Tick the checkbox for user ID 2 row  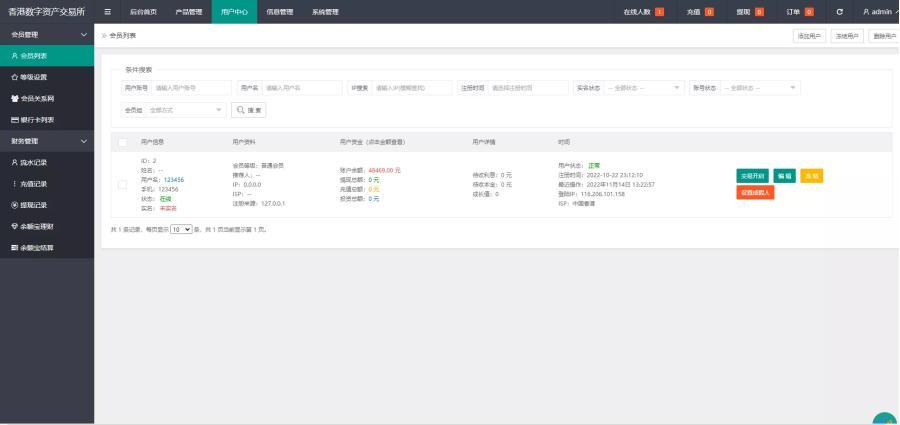click(122, 184)
